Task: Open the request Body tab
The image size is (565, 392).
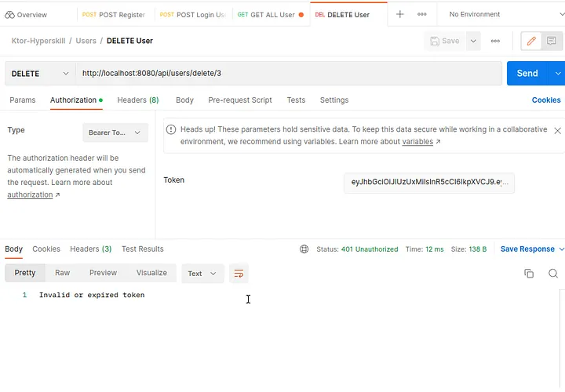Action: pos(184,100)
